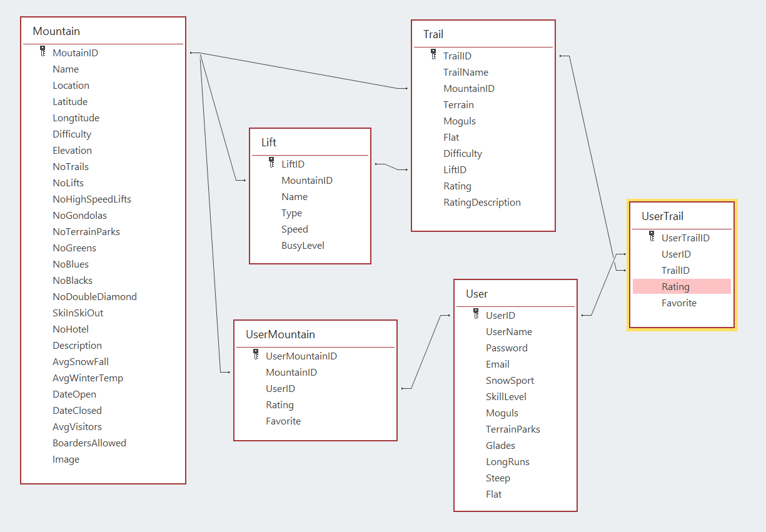The image size is (766, 532).
Task: Click the Image field in Mountain table
Action: pos(66,459)
